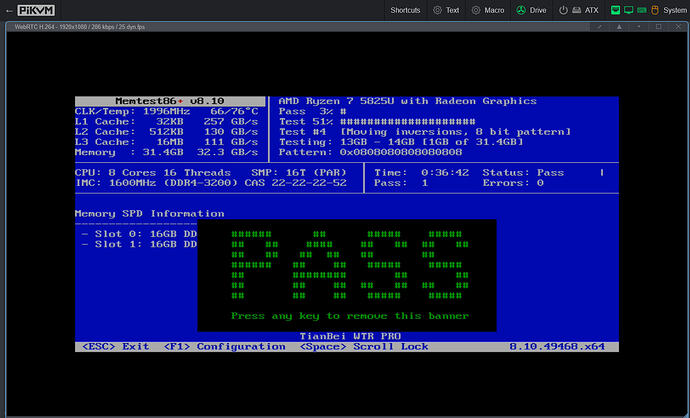This screenshot has width=690, height=418.
Task: Click the <F1> Configuration option
Action: [224, 347]
